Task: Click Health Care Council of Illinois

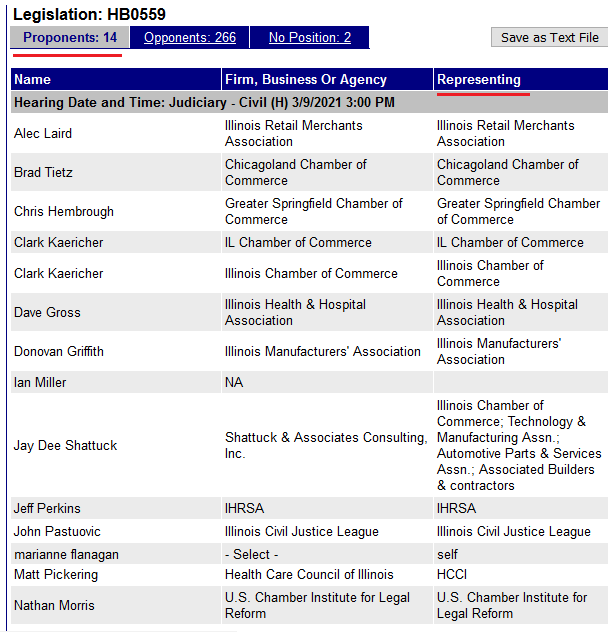Action: pos(309,574)
